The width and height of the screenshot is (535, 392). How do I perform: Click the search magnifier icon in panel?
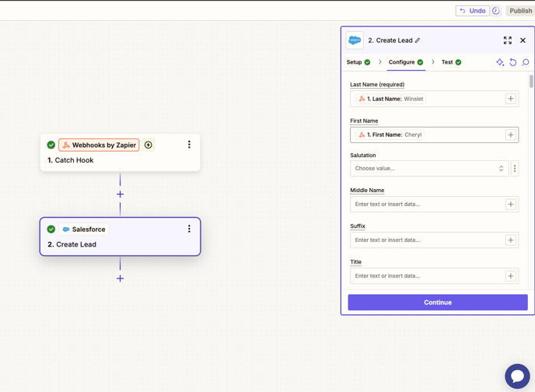click(526, 62)
